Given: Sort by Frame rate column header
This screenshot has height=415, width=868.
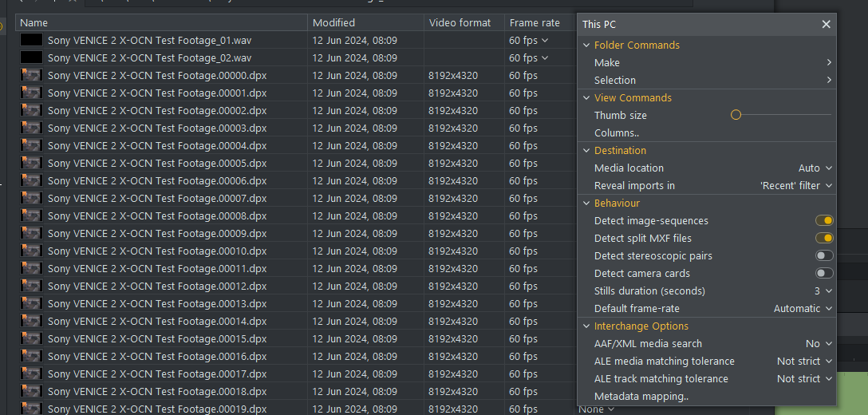Looking at the screenshot, I should [540, 22].
